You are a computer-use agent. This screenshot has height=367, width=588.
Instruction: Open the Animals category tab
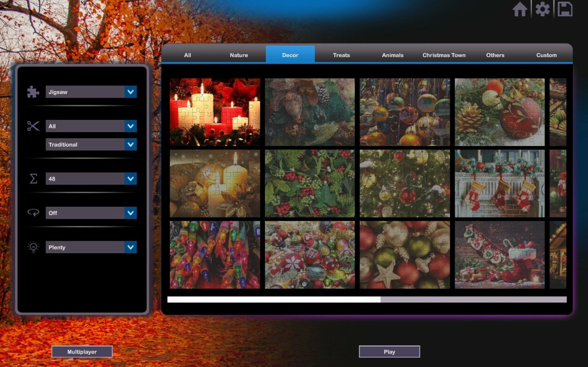point(392,55)
